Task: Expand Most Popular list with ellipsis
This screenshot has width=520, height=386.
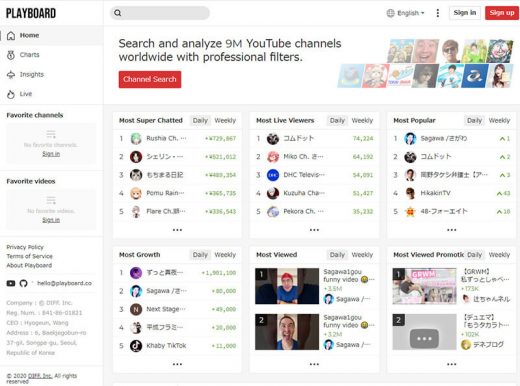Action: click(452, 230)
